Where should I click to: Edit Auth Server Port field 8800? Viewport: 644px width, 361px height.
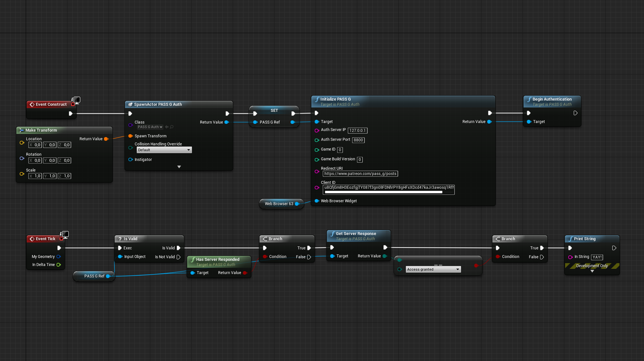click(x=358, y=140)
